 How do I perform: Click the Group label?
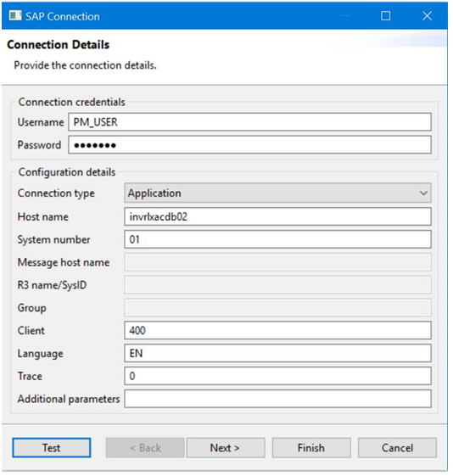click(x=32, y=308)
